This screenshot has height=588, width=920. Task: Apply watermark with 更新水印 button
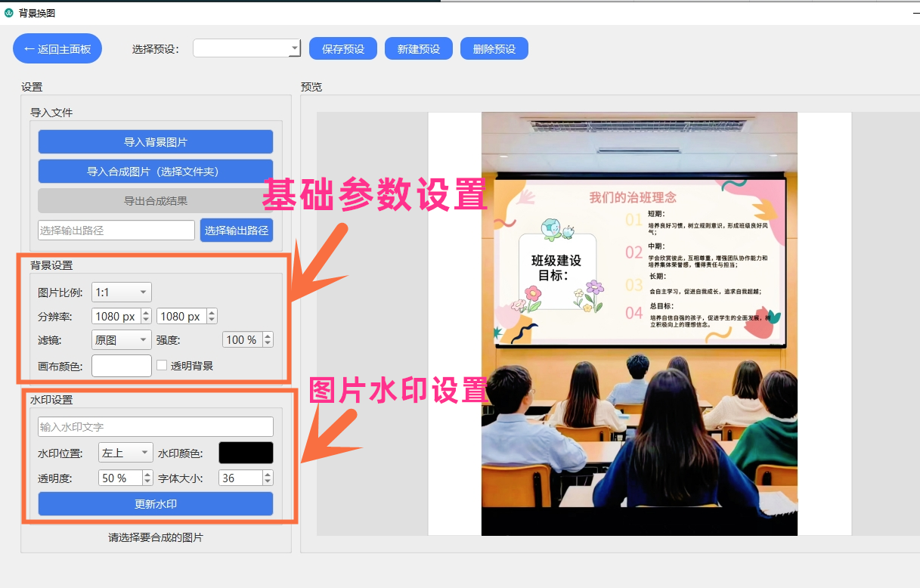pyautogui.click(x=156, y=503)
